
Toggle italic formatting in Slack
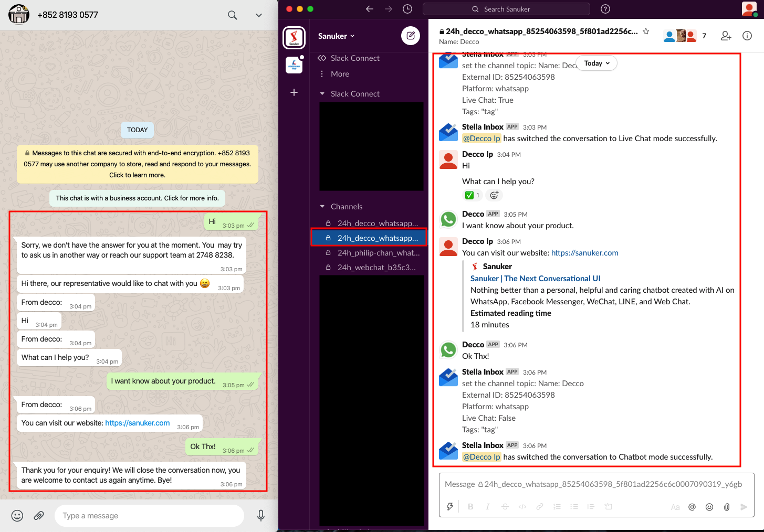(x=488, y=507)
